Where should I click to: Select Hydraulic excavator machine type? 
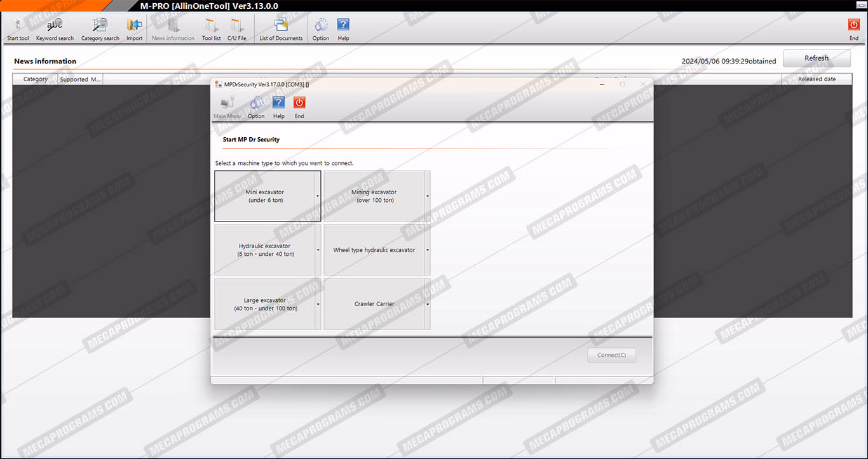tap(265, 250)
